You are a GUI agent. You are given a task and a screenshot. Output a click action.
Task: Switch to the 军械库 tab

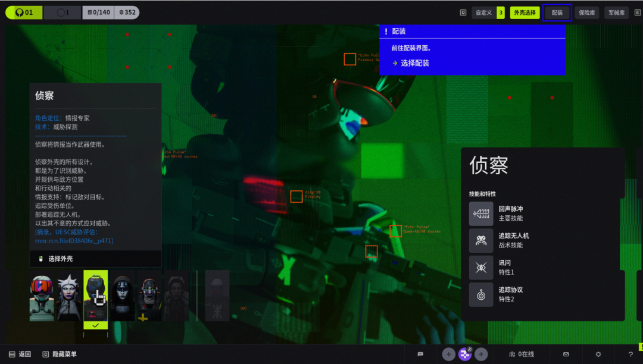(616, 12)
